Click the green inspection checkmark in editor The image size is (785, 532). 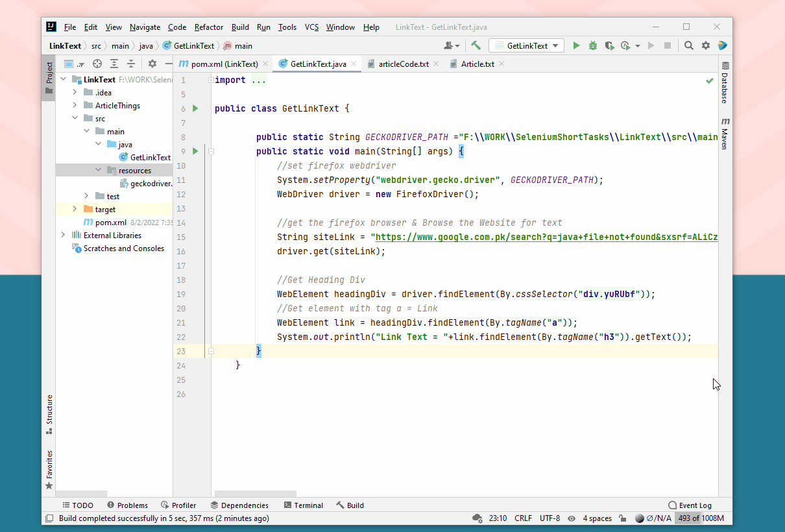709,80
